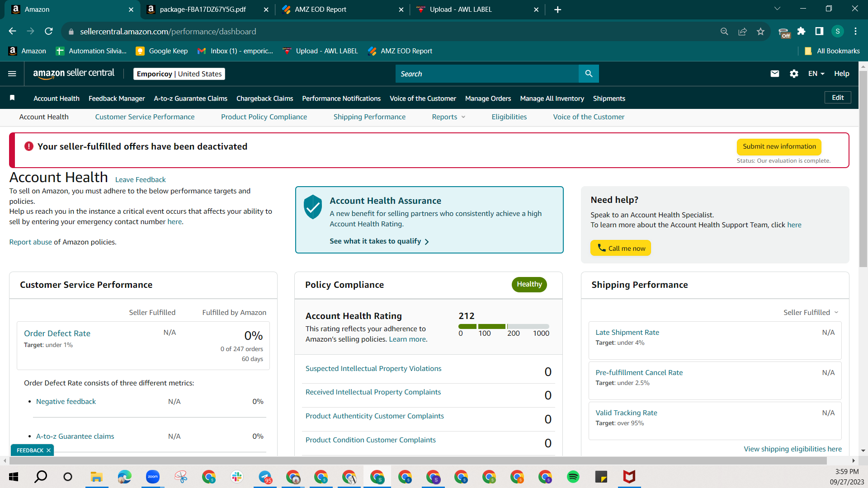This screenshot has width=868, height=488.
Task: Open the Order Defect Rate link
Action: pos(57,333)
